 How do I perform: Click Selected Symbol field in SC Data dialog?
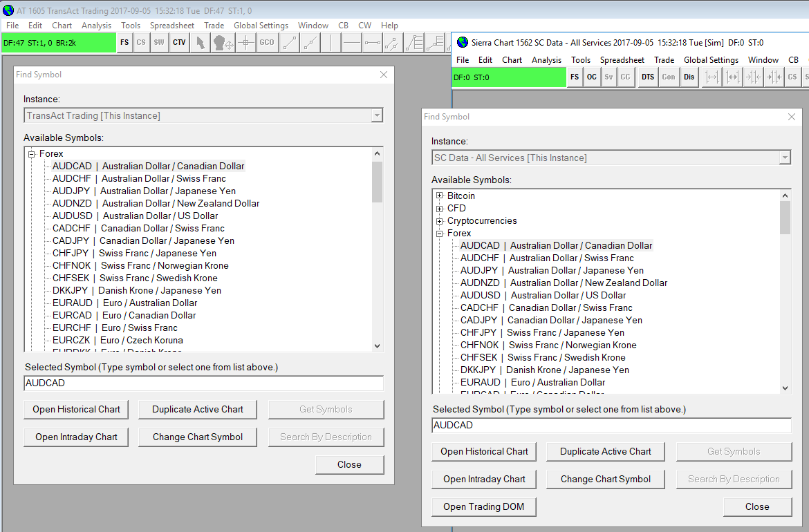[611, 426]
